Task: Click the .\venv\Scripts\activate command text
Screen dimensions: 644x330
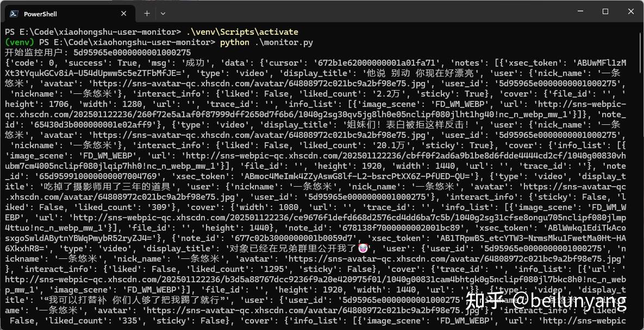Action: 242,32
